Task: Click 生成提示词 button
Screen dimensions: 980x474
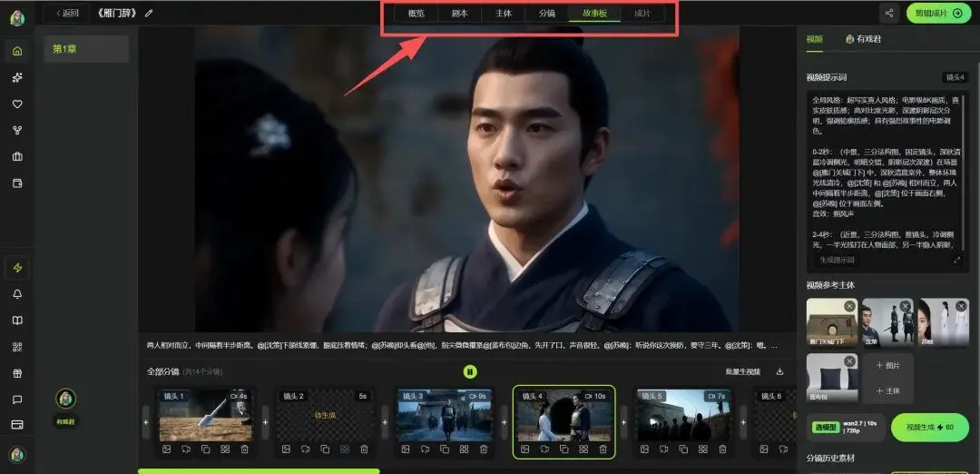Action: (837, 260)
